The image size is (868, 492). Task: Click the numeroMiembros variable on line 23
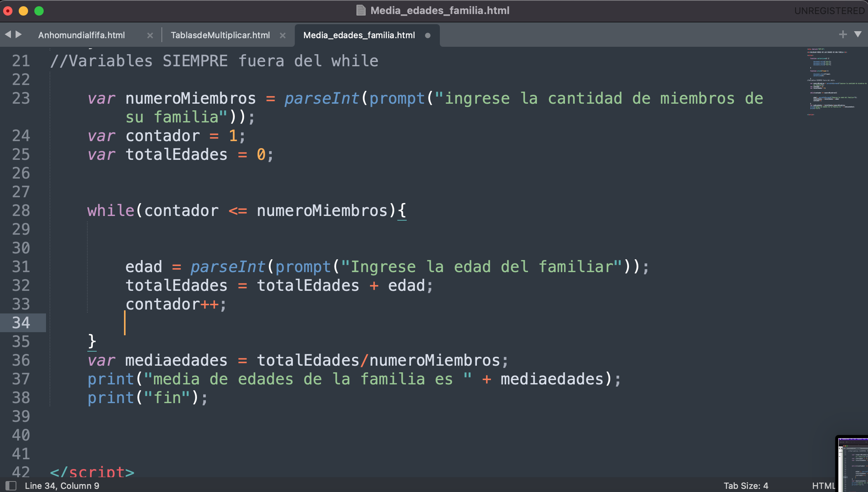coord(191,98)
